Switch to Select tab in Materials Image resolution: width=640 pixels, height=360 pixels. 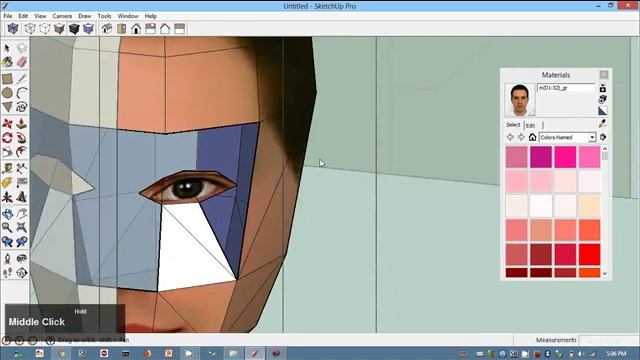click(x=513, y=125)
